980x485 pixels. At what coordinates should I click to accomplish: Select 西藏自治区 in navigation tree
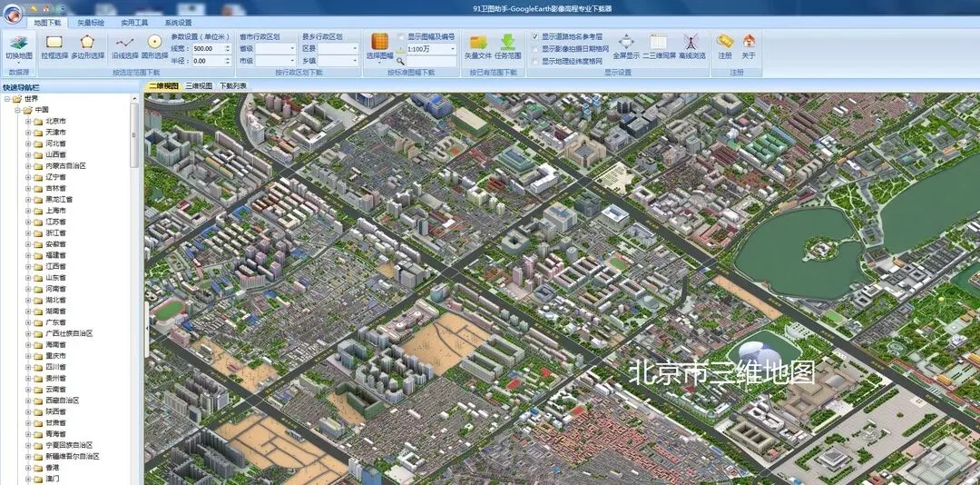(62, 401)
